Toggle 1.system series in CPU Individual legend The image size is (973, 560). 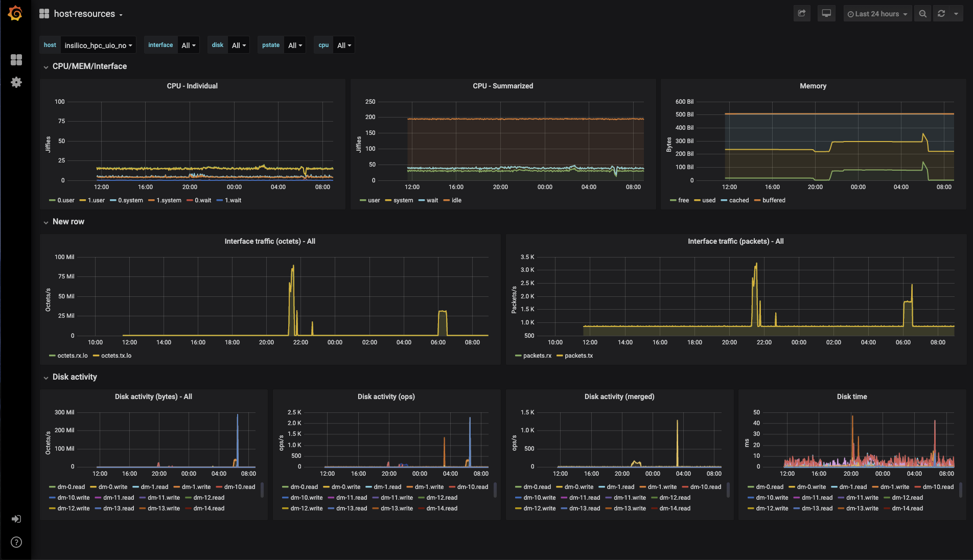[169, 200]
